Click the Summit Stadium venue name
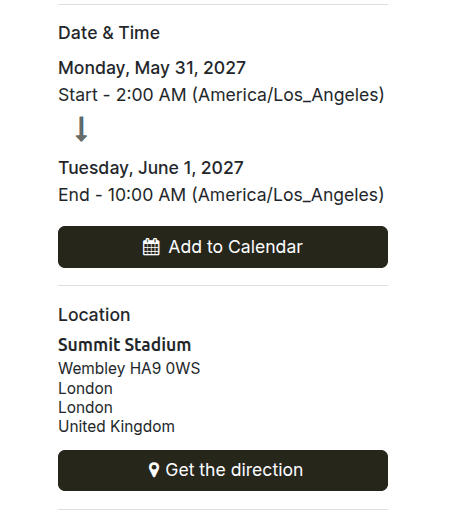 124,345
